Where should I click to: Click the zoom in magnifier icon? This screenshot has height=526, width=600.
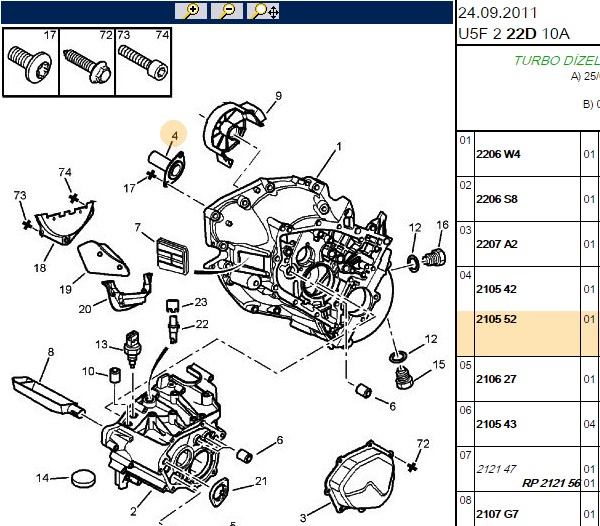pos(191,11)
